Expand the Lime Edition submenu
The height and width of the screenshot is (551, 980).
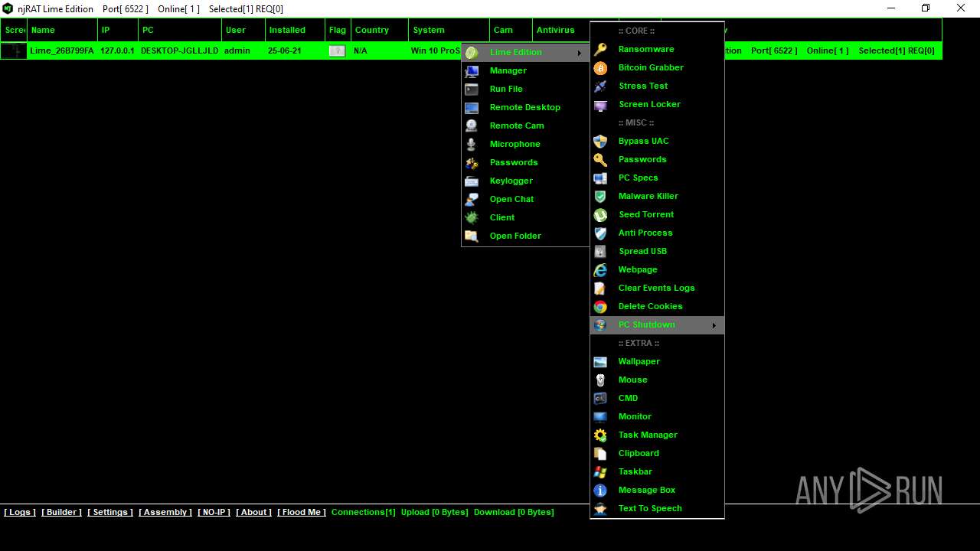525,52
